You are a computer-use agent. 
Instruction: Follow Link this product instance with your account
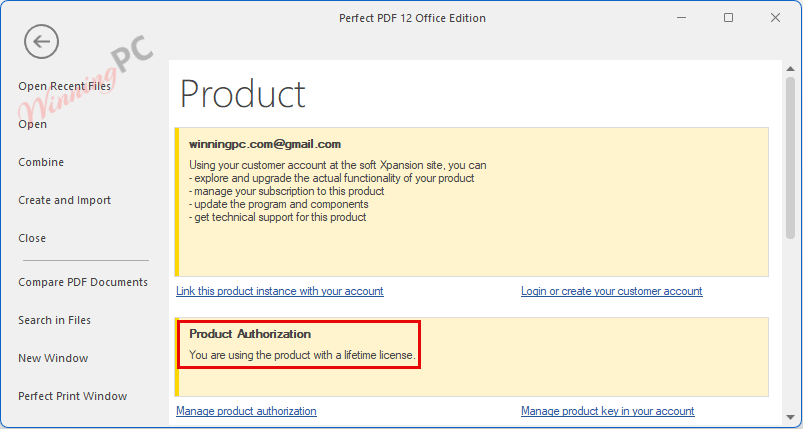(280, 291)
